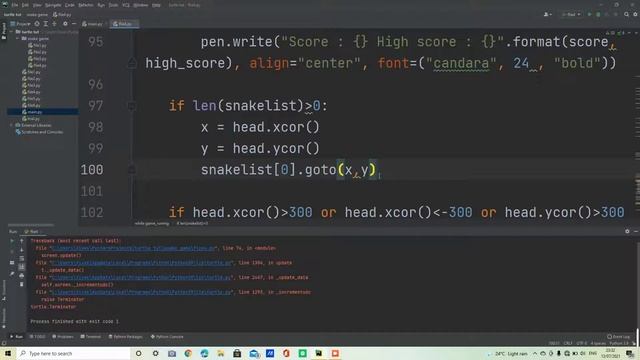640x360 pixels.
Task: Toggle the Project vertical sidebar tab
Action: (x=4, y=31)
